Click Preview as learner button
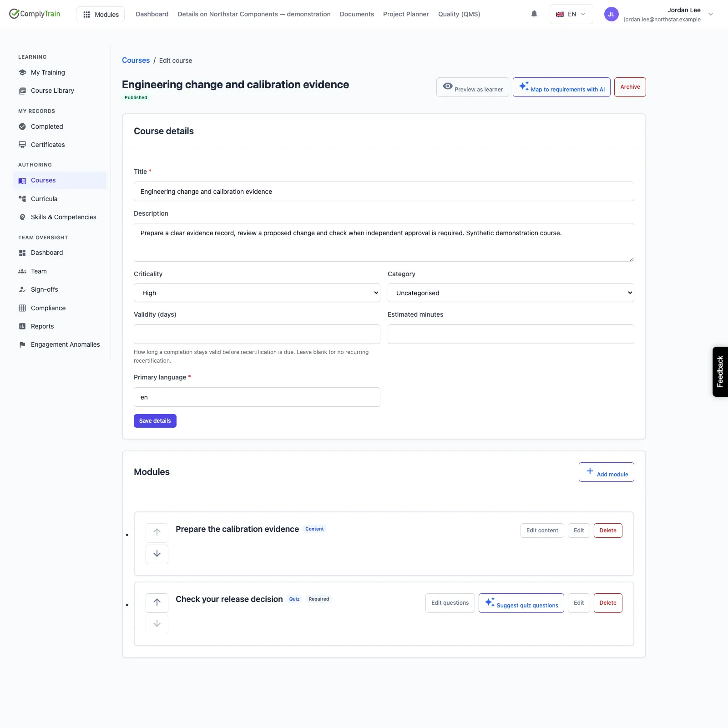 coord(473,87)
